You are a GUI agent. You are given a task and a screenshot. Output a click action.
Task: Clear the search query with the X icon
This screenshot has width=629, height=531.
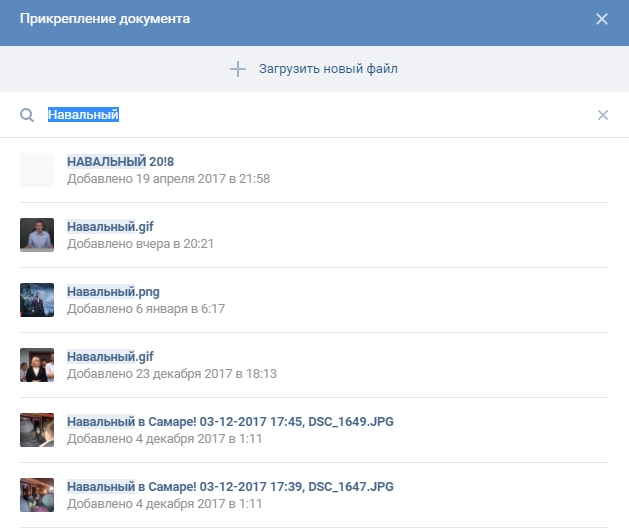[x=602, y=115]
